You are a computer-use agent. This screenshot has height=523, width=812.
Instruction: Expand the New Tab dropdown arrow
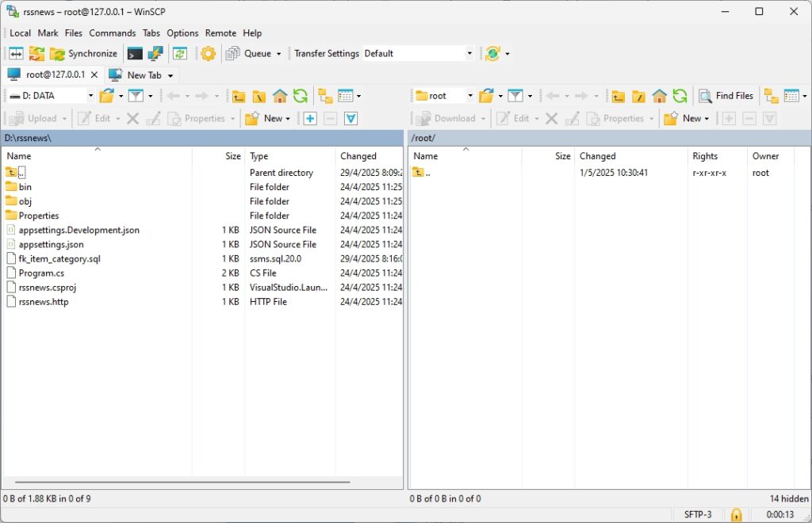[x=170, y=75]
